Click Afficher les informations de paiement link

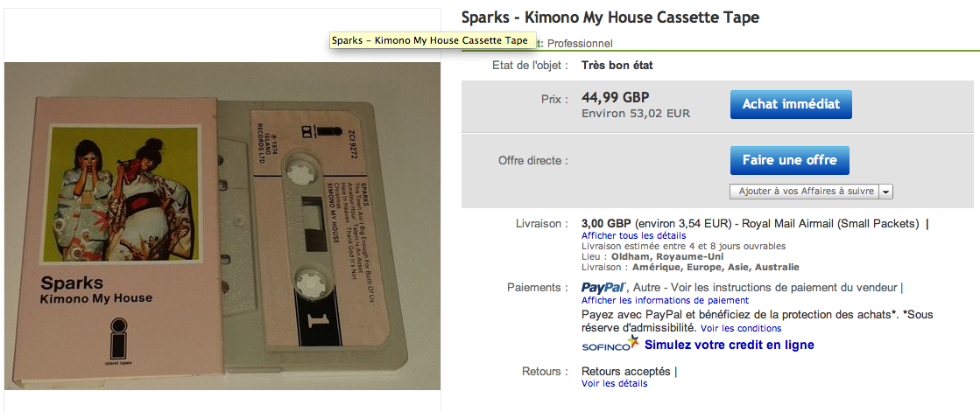tap(656, 300)
